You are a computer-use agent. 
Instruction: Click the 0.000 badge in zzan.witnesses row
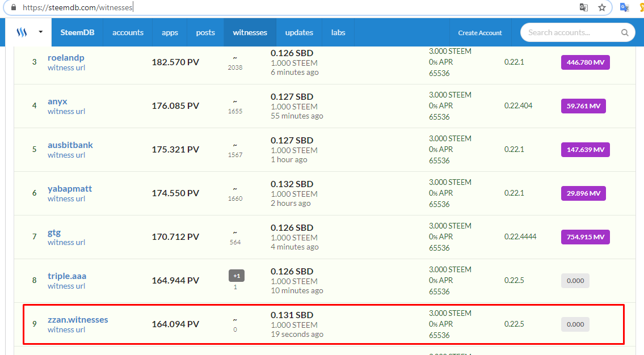575,324
